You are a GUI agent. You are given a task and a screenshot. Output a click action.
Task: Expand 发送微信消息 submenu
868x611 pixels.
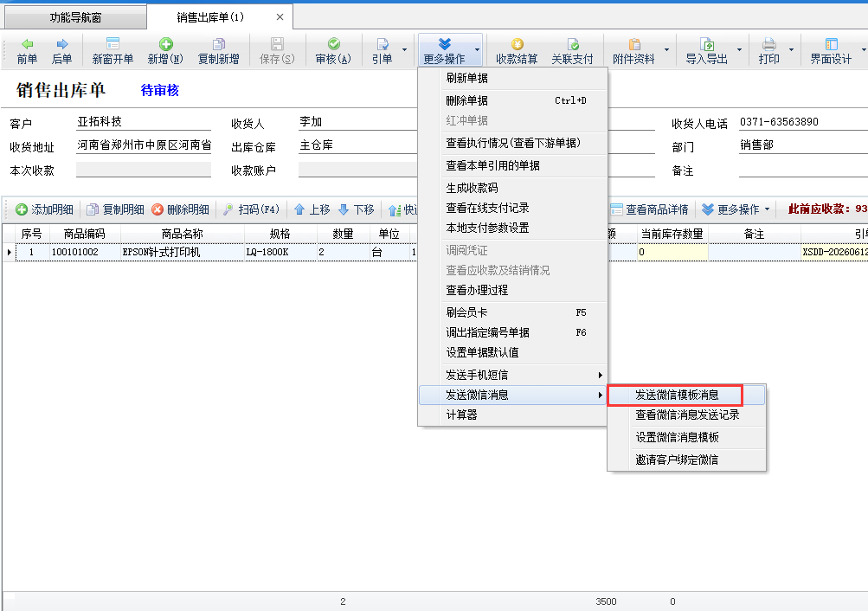512,396
